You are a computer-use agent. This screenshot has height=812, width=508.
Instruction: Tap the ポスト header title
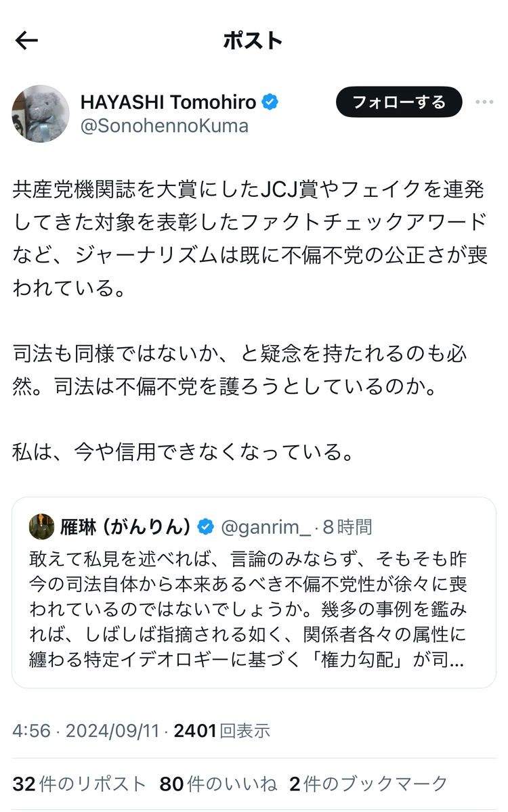click(253, 41)
